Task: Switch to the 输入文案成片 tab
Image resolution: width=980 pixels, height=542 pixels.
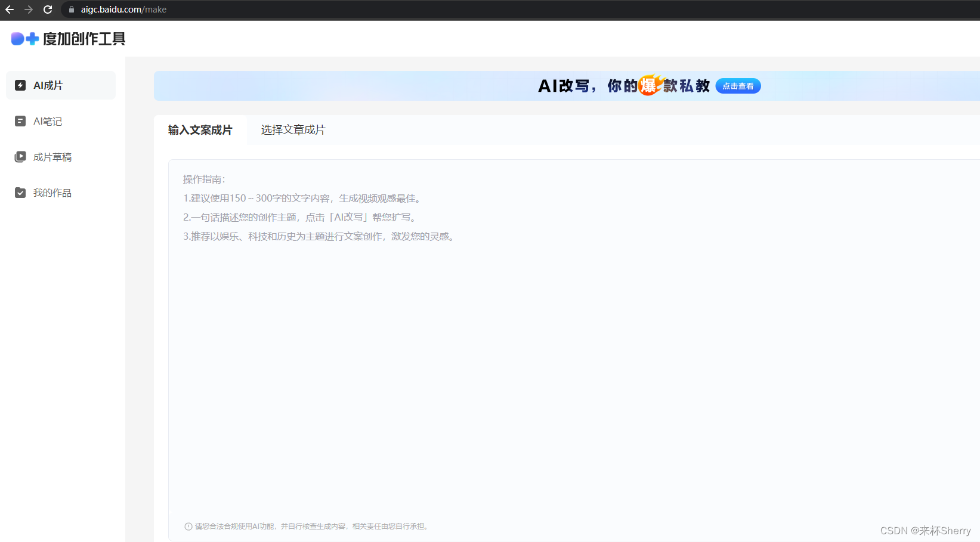Action: point(200,130)
